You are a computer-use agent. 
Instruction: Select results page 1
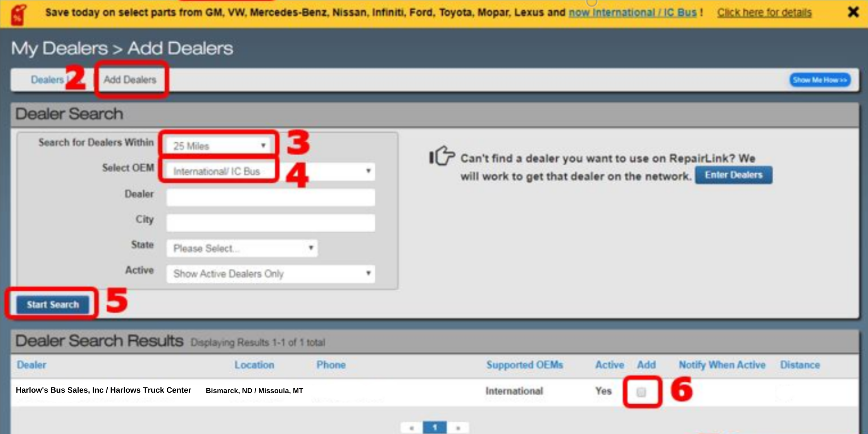(x=435, y=428)
